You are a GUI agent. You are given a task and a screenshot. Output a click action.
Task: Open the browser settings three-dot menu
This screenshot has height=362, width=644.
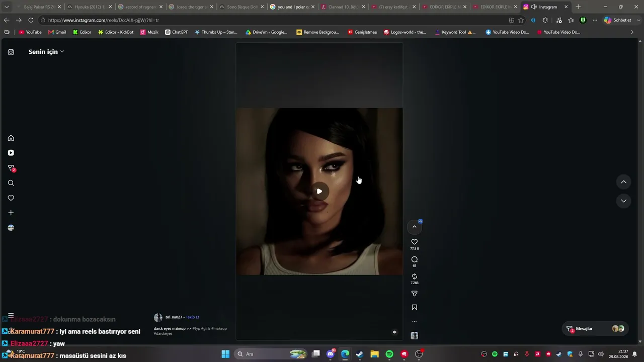595,20
